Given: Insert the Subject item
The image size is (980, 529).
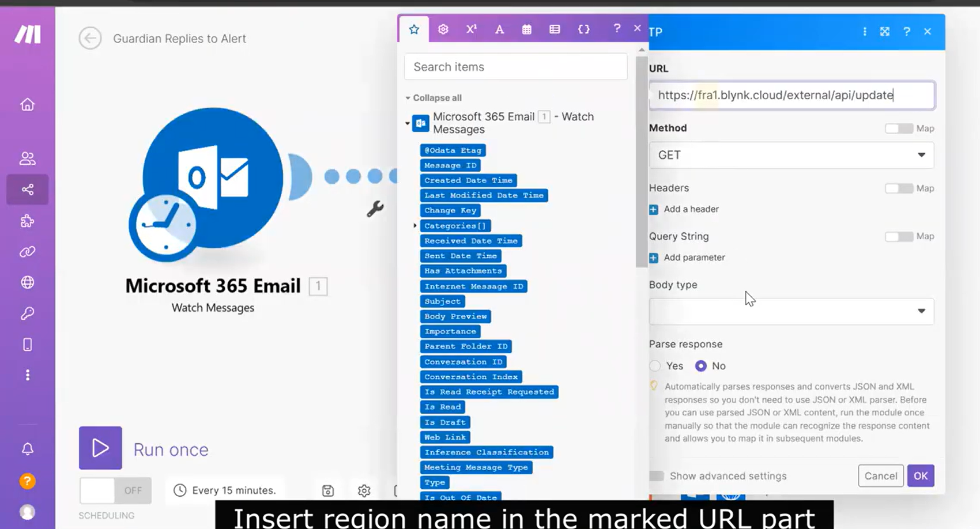Looking at the screenshot, I should (x=443, y=301).
